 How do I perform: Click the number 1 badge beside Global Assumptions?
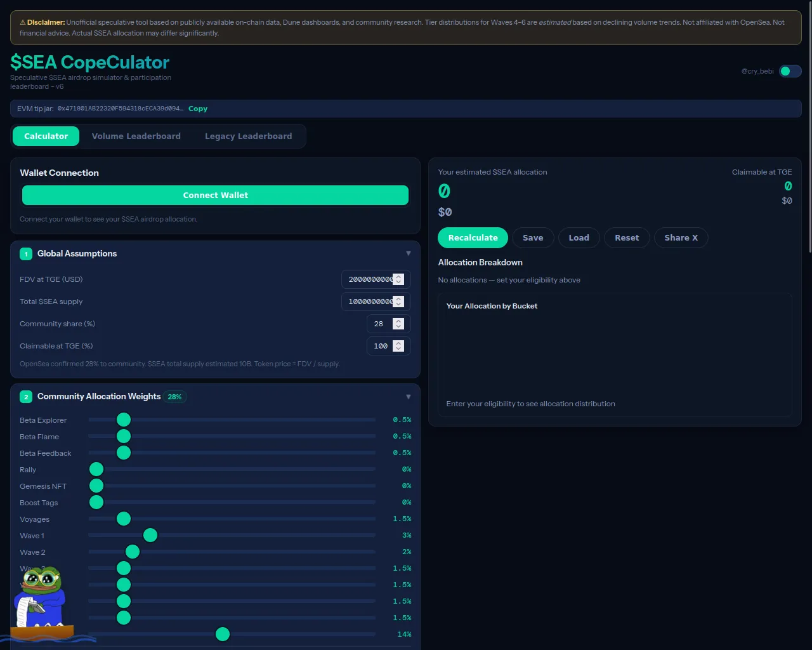[x=26, y=254]
